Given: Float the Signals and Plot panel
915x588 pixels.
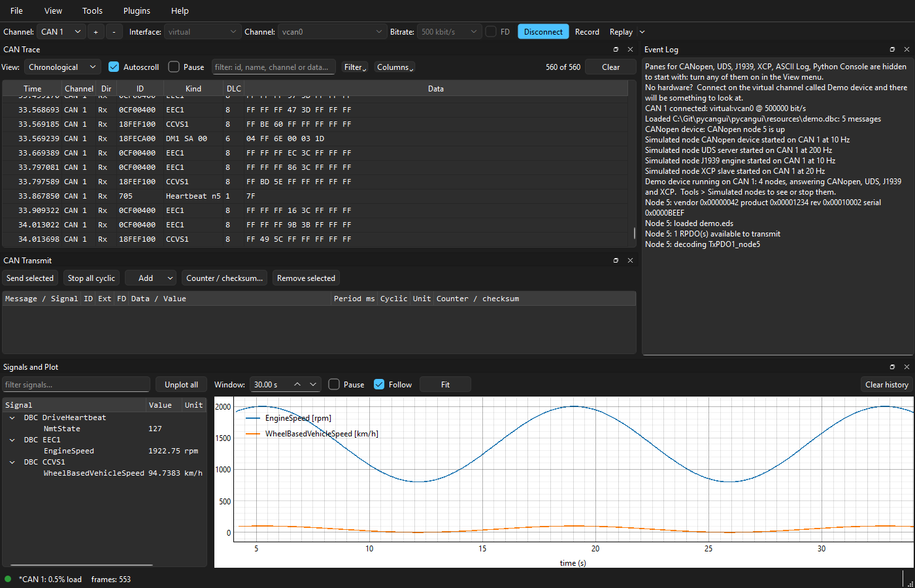Looking at the screenshot, I should (892, 367).
